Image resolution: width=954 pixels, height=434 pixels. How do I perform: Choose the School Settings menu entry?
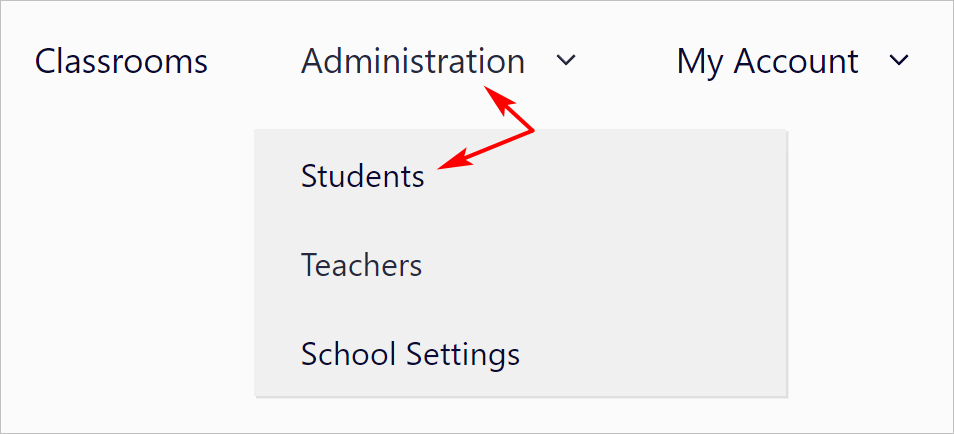pyautogui.click(x=410, y=354)
